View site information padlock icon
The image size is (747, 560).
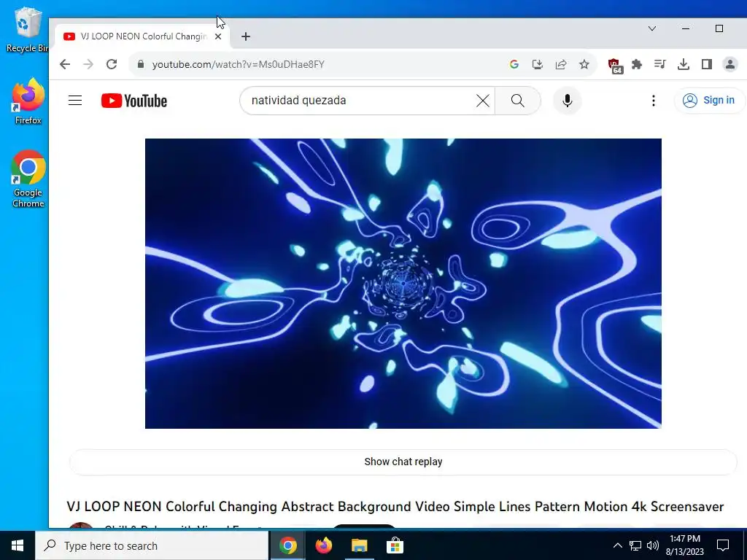pos(141,64)
